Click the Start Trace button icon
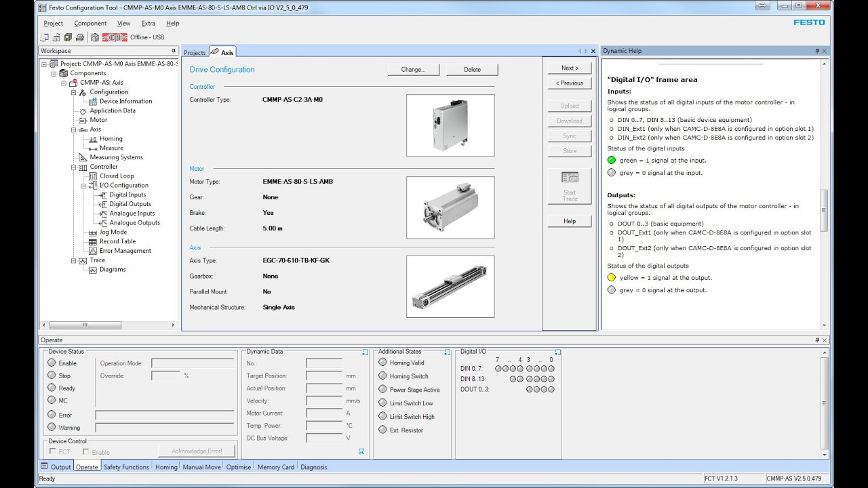 pos(570,178)
